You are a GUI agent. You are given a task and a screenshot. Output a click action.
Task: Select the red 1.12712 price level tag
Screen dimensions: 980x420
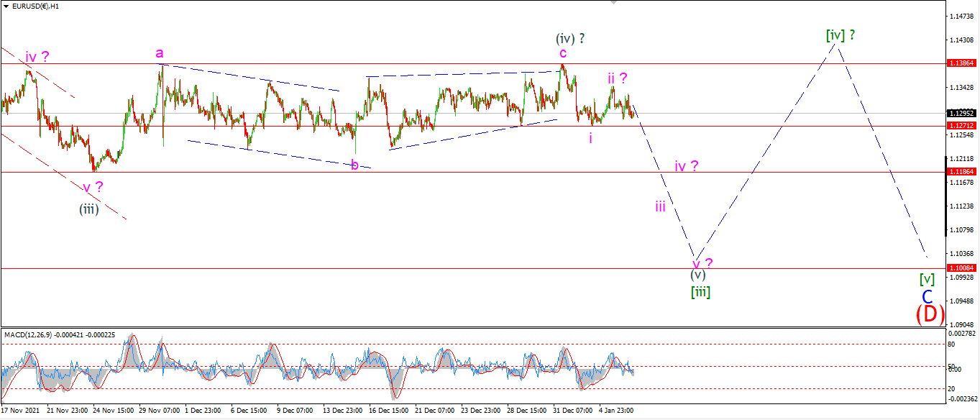point(962,126)
